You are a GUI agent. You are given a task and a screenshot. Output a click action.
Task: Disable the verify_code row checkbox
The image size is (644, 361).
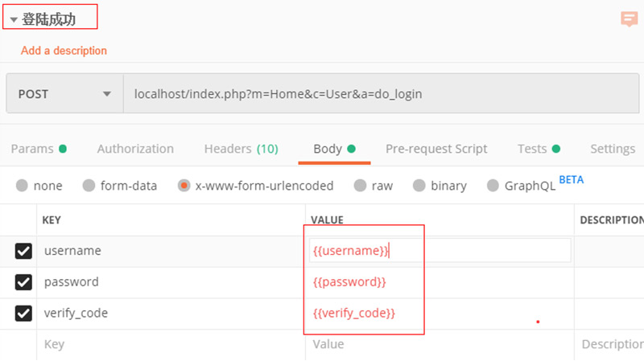pos(23,313)
